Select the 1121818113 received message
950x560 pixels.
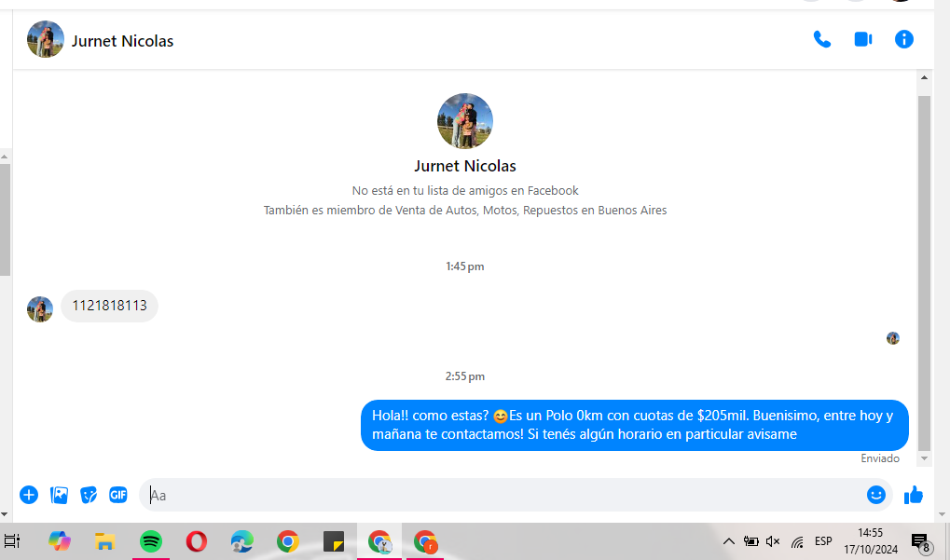[x=109, y=306]
